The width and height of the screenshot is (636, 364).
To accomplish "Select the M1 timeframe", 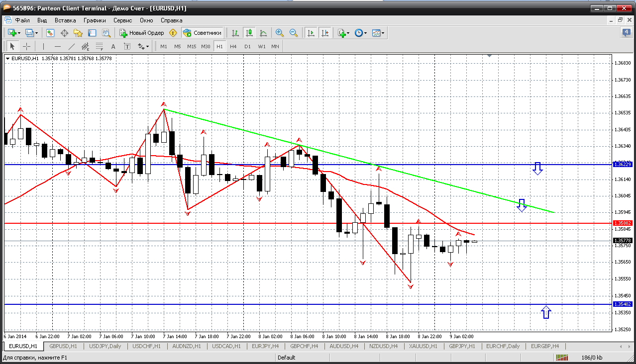I will (164, 46).
